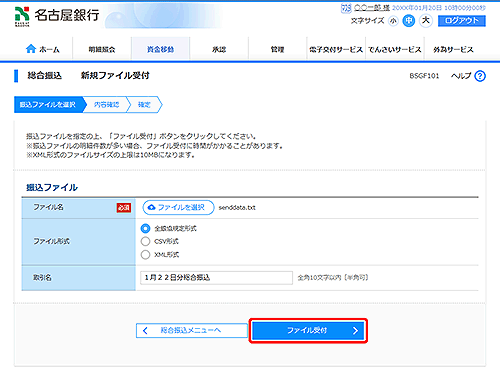Select 全銀協規定形式 file format
Image resolution: width=500 pixels, height=385 pixels.
[x=145, y=228]
